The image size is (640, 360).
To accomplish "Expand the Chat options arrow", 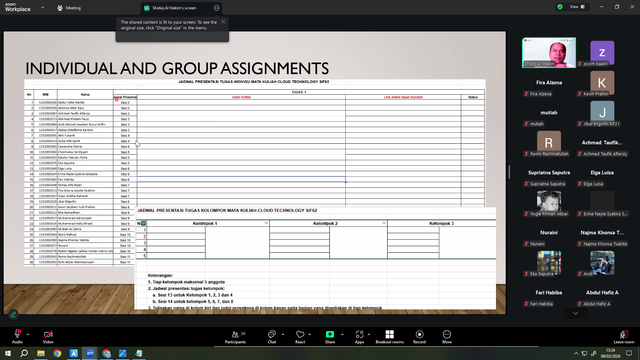I will point(283,334).
